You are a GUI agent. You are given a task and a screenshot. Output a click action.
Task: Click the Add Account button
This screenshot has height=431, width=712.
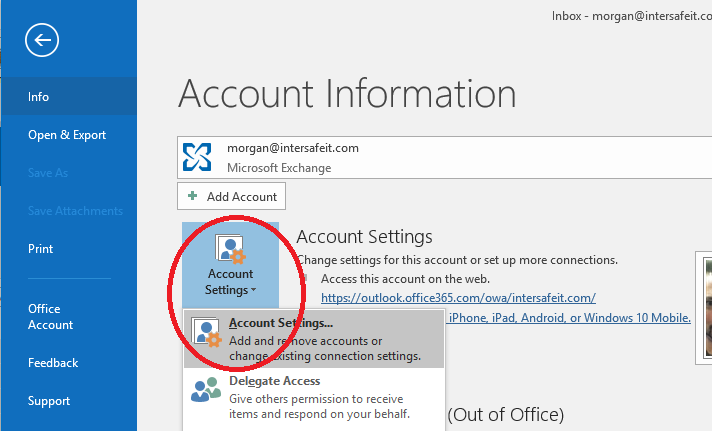tap(231, 196)
